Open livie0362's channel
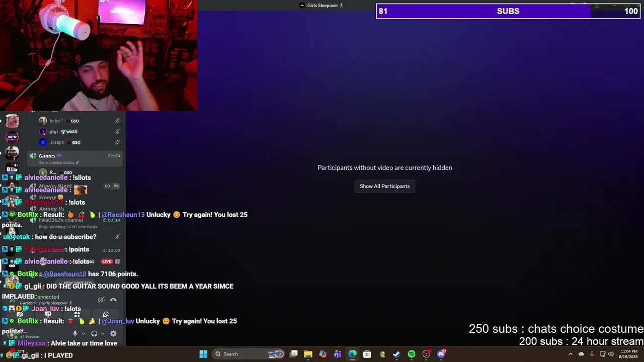This screenshot has width=644, height=362. tap(61, 220)
